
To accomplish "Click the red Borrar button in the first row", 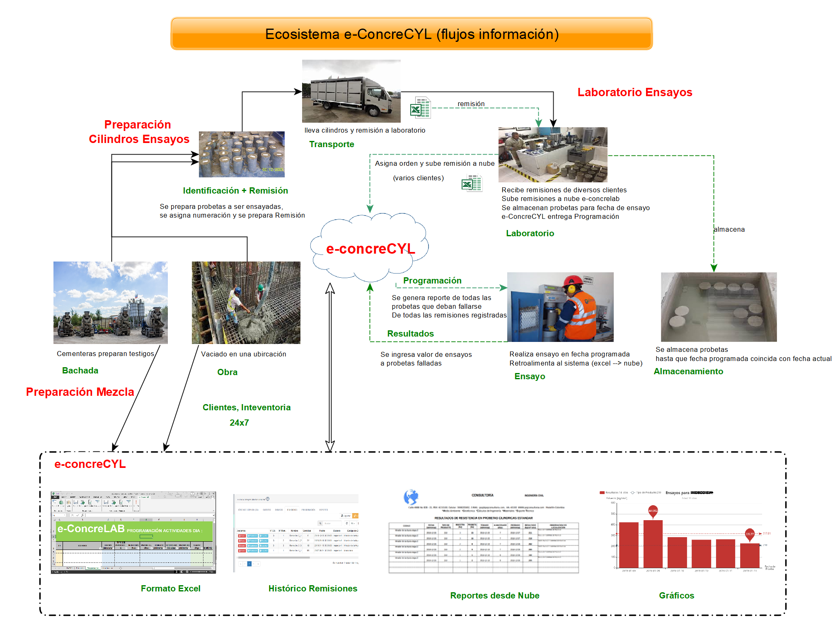I will [242, 536].
